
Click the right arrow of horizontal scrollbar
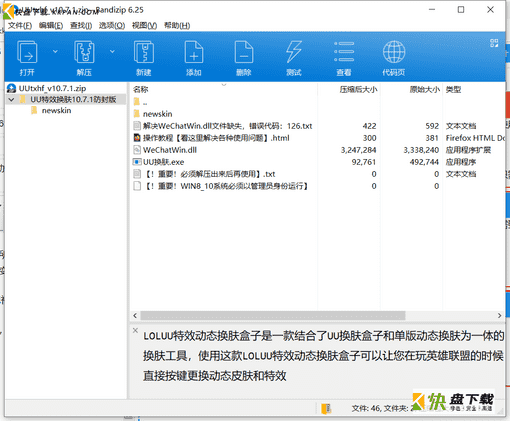pyautogui.click(x=499, y=315)
